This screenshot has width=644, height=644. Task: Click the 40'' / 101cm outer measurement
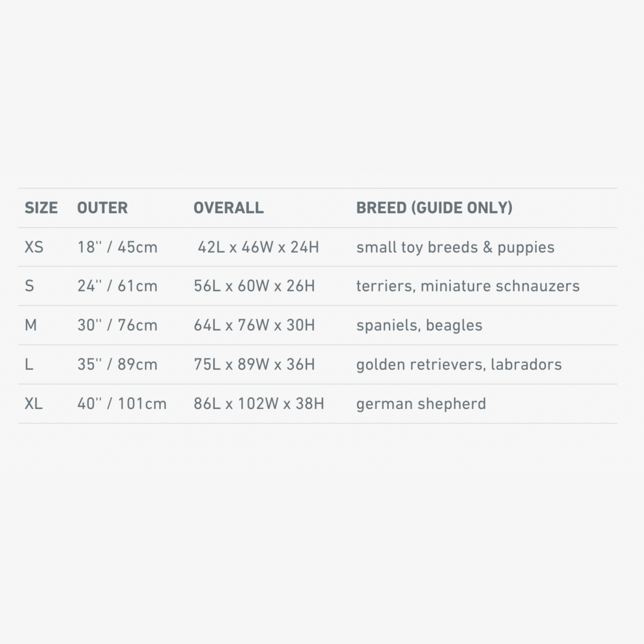click(x=122, y=404)
